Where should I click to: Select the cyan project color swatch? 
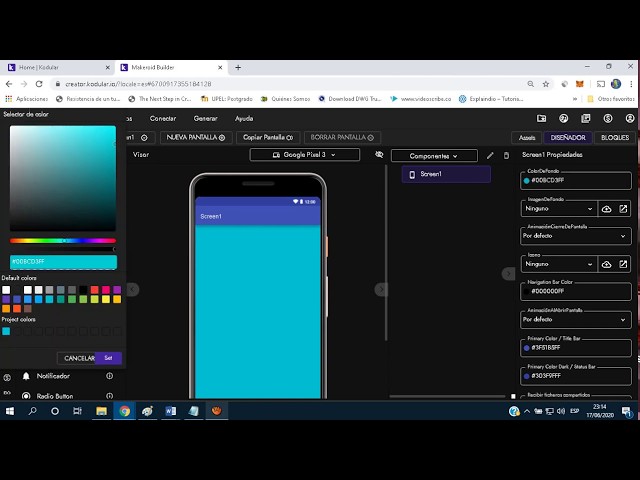[x=6, y=331]
